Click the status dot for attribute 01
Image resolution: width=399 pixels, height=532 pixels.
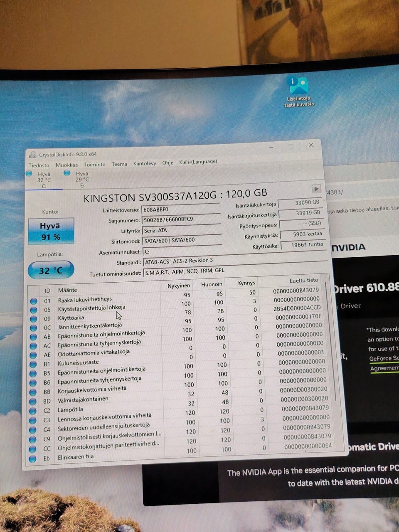click(33, 301)
